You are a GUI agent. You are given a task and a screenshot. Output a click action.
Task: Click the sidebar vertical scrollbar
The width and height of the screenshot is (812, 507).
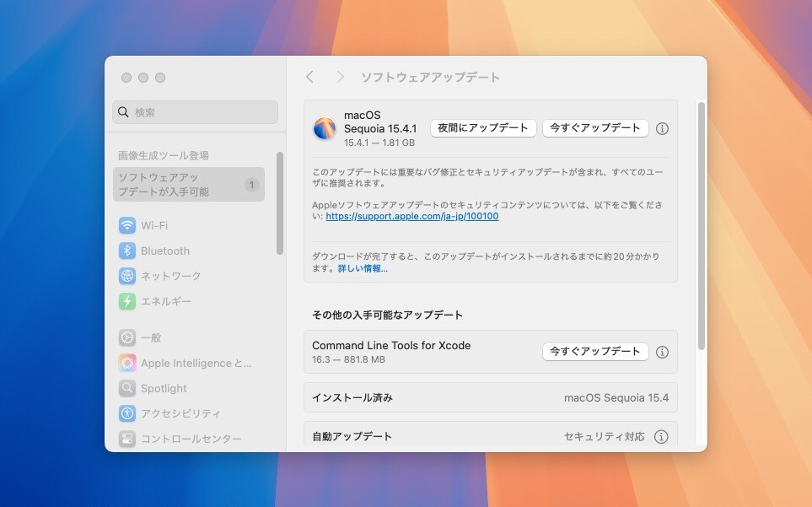pyautogui.click(x=280, y=203)
